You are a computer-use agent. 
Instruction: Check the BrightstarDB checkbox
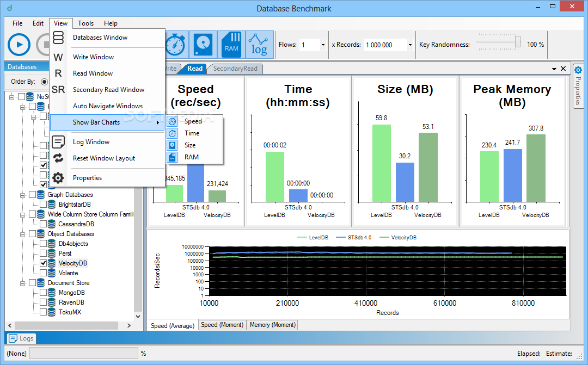point(43,205)
